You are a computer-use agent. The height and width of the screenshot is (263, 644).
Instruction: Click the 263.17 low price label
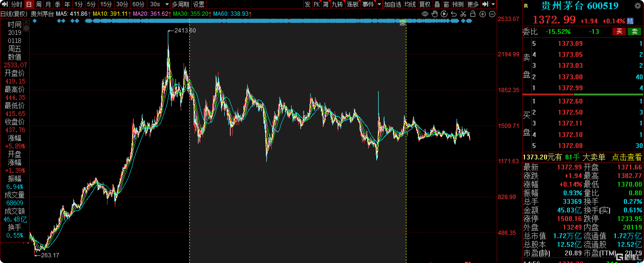[x=50, y=255]
